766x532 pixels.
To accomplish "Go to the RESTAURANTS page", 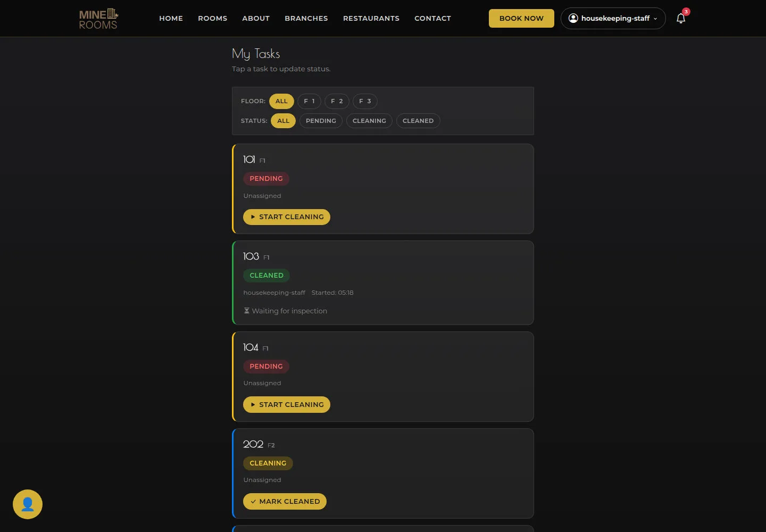I will [371, 18].
